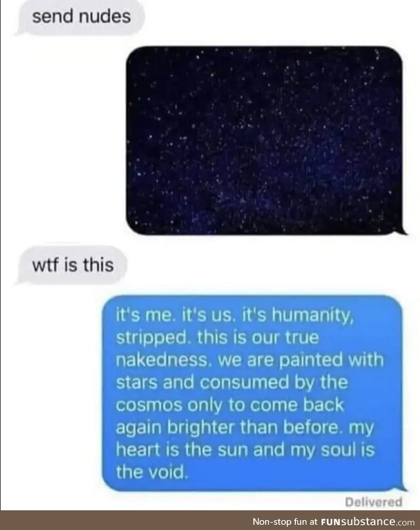The width and height of the screenshot is (420, 530).
Task: Open the starry night sky image
Action: (x=264, y=141)
